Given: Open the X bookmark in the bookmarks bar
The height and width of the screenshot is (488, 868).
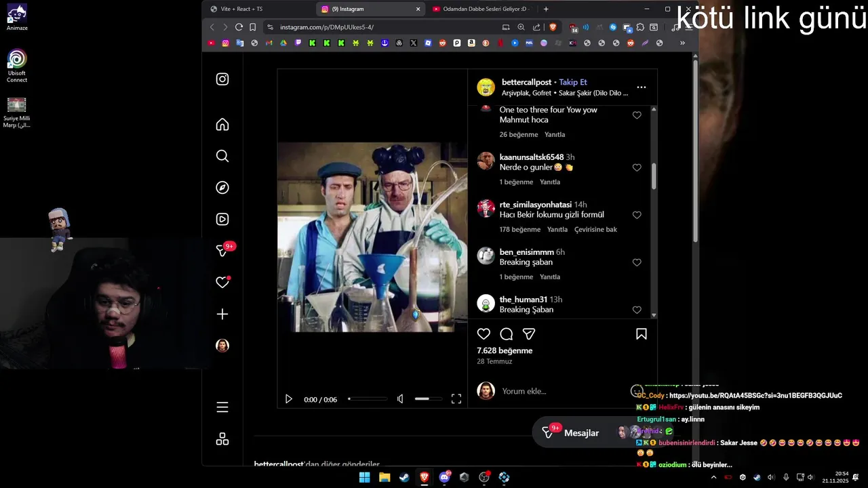Looking at the screenshot, I should click(x=414, y=43).
